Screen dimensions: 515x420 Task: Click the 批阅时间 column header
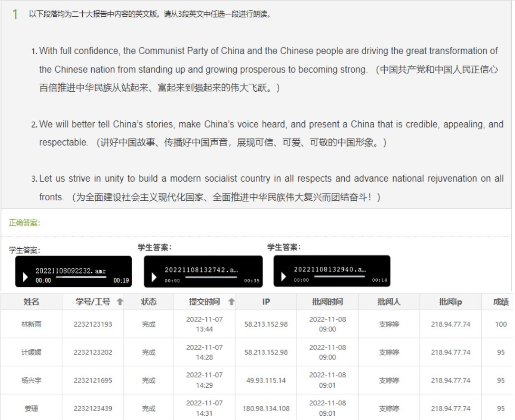tap(327, 302)
